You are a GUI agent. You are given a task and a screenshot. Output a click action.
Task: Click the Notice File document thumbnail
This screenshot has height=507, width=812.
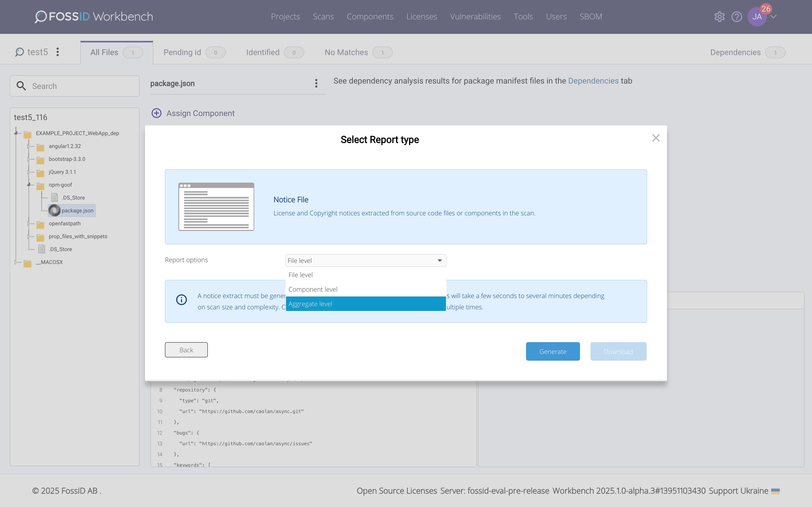(216, 207)
